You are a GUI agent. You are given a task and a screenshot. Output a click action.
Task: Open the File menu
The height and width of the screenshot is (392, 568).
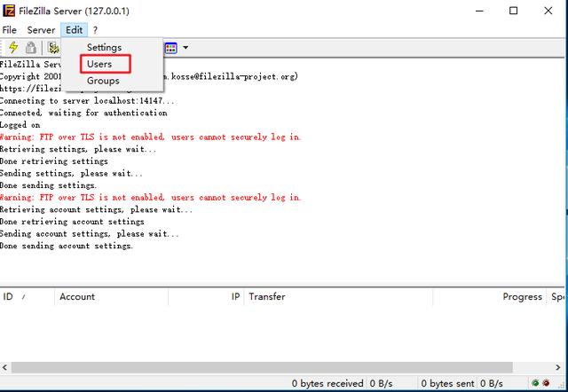point(10,30)
